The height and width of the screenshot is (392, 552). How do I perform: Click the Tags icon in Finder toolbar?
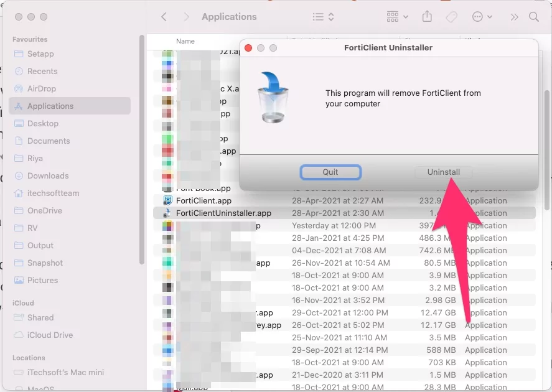point(451,17)
